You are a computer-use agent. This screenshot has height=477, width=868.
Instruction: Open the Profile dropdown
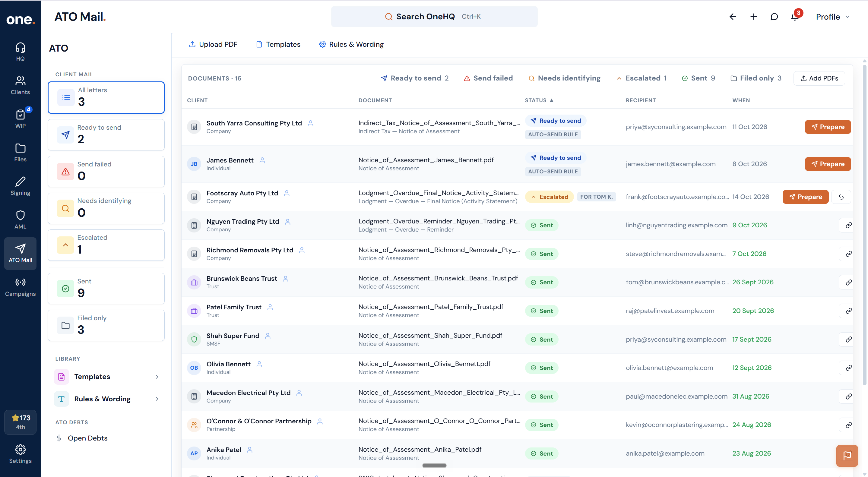coord(832,17)
